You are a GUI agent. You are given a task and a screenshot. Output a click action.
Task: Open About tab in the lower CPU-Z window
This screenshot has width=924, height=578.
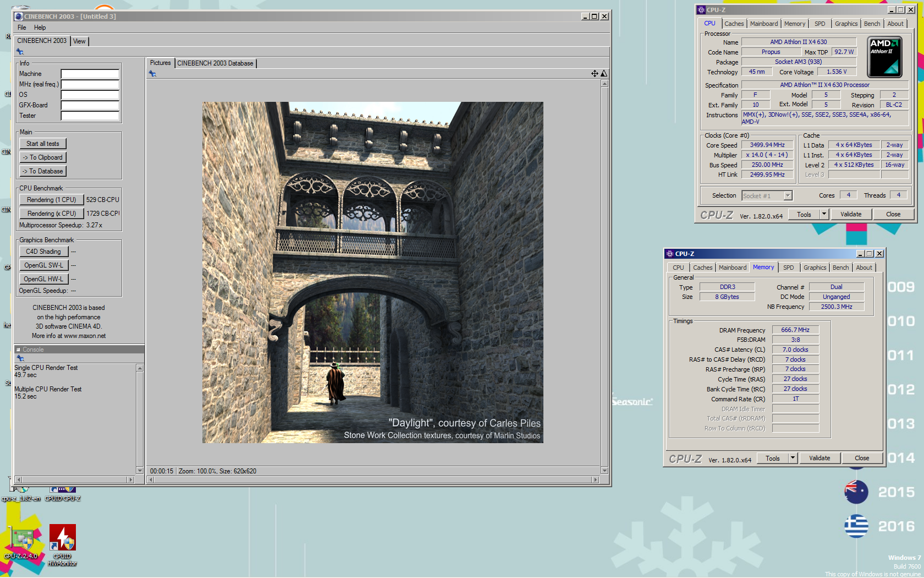864,268
